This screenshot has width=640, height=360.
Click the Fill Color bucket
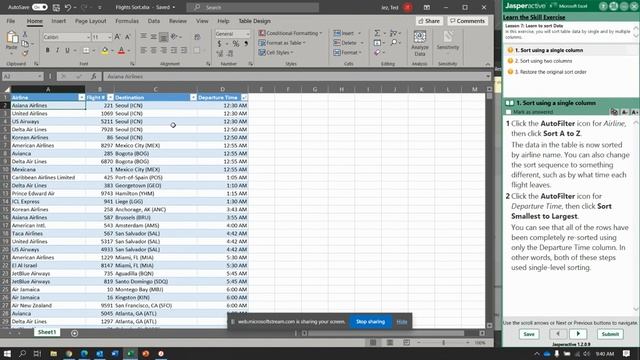pos(105,50)
